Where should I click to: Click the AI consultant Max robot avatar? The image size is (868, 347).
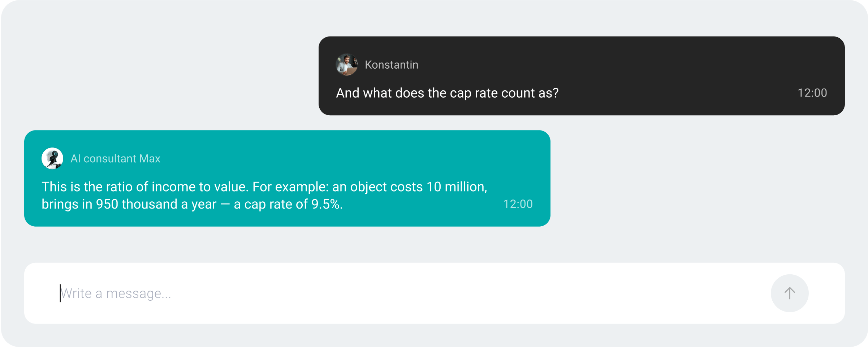52,158
